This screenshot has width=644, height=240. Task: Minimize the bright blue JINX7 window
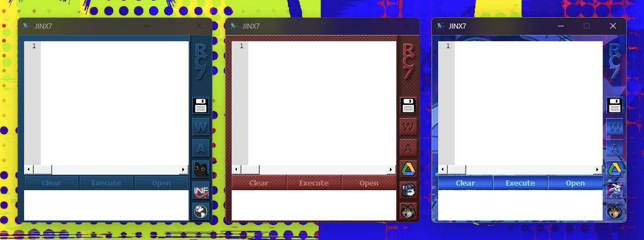pos(561,26)
